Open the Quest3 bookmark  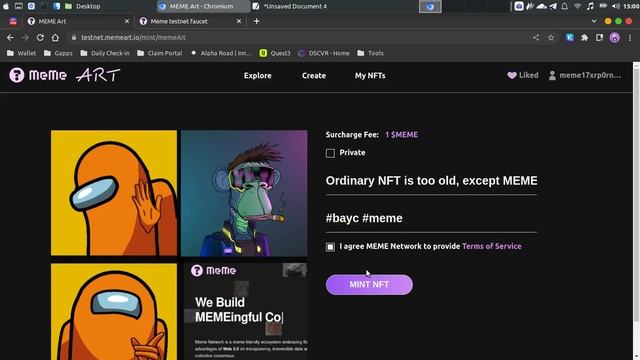pos(275,53)
